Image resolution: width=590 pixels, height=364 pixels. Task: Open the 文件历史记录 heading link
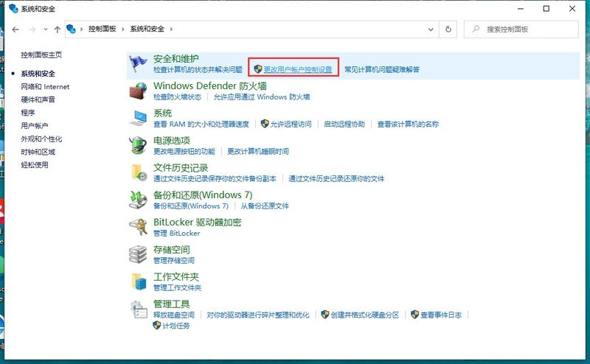click(181, 168)
